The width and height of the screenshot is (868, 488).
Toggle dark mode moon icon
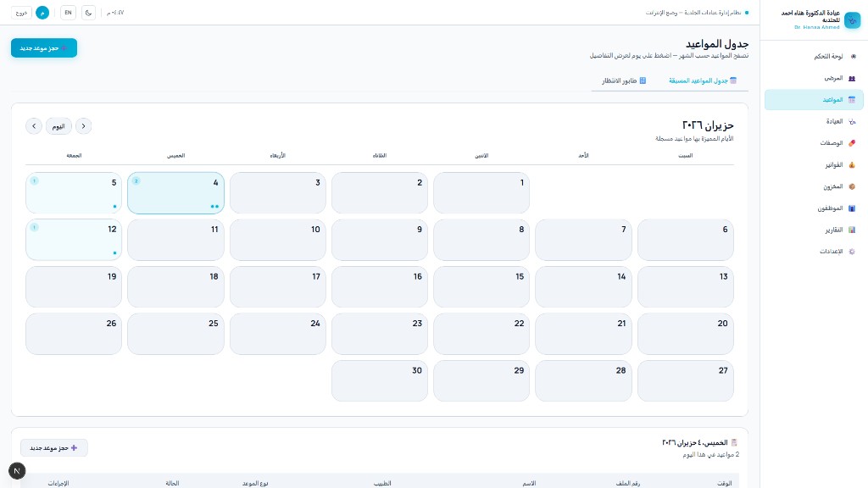[x=88, y=13]
